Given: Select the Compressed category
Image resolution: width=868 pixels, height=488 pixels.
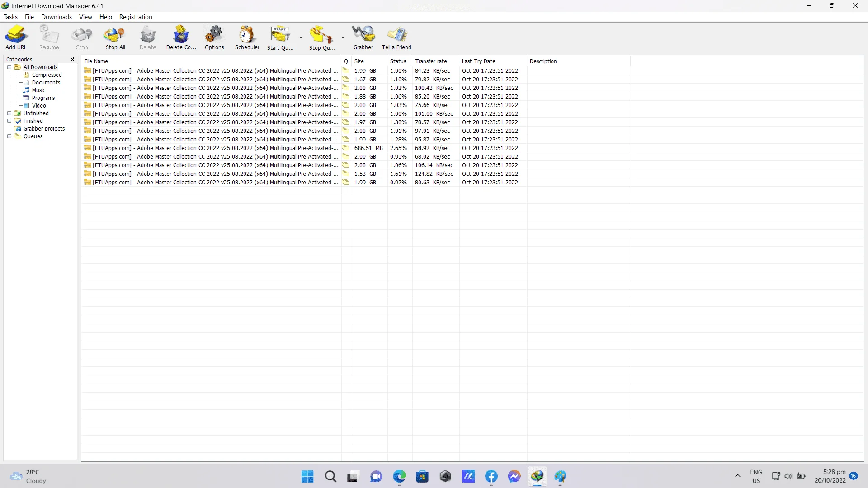Looking at the screenshot, I should (x=47, y=75).
